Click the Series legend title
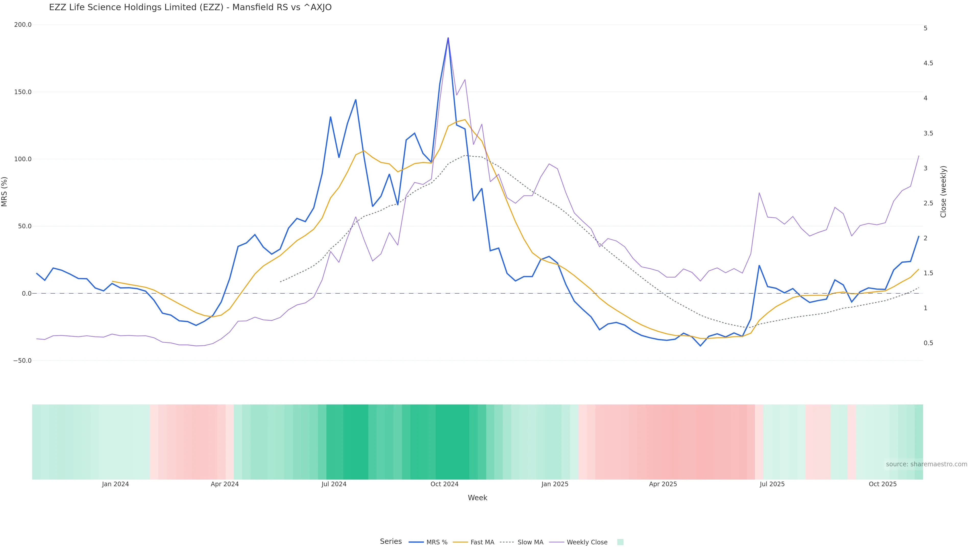Image resolution: width=980 pixels, height=551 pixels. [391, 542]
